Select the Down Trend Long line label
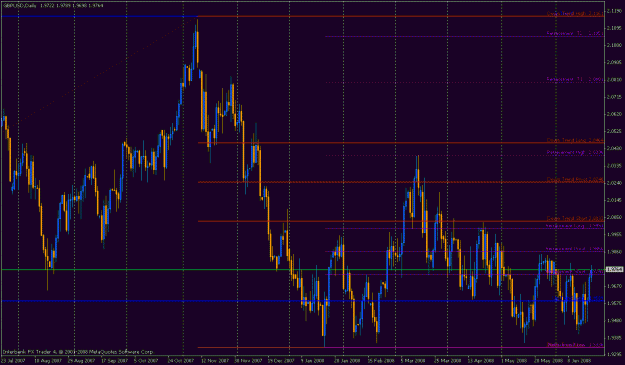 [575, 140]
